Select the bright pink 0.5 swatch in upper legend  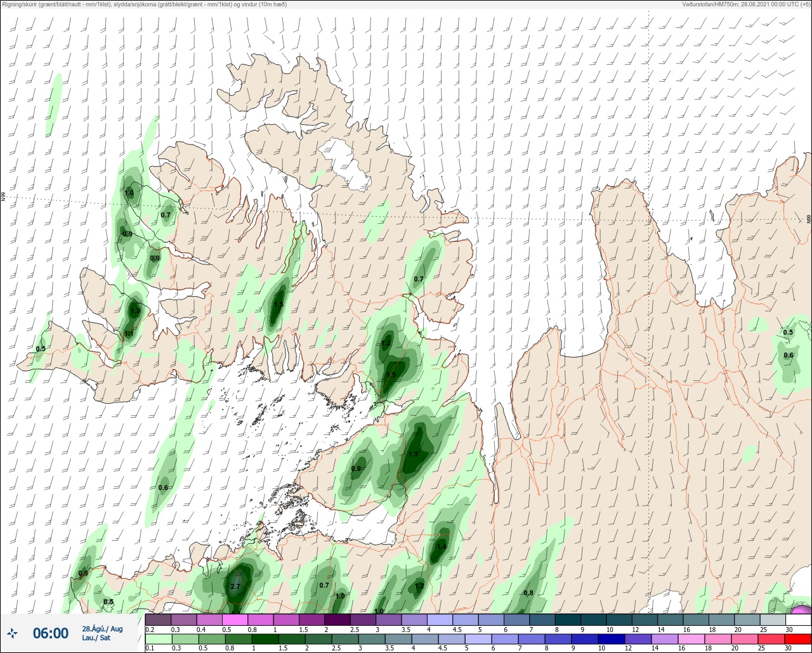tap(235, 619)
